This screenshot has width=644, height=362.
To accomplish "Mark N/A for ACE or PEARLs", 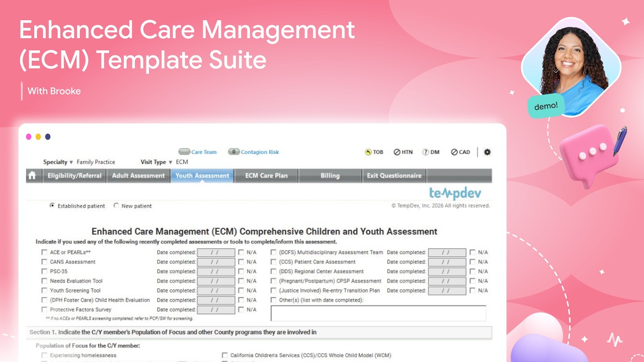I will pyautogui.click(x=241, y=252).
